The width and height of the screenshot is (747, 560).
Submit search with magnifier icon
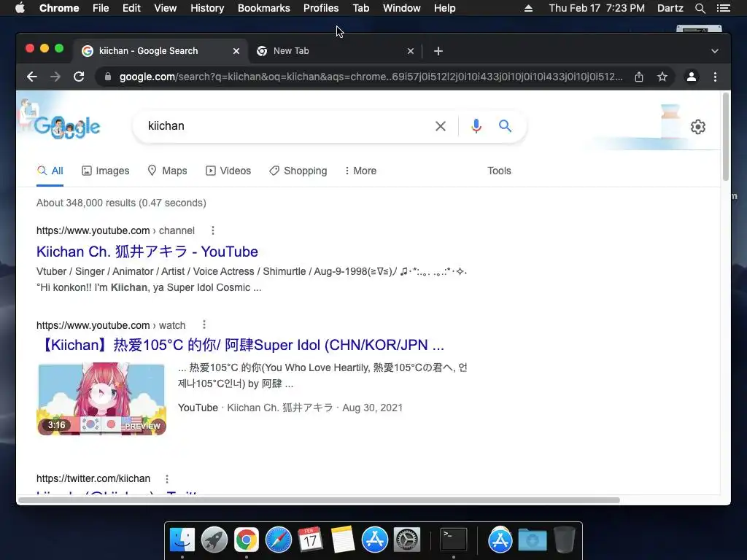point(505,126)
